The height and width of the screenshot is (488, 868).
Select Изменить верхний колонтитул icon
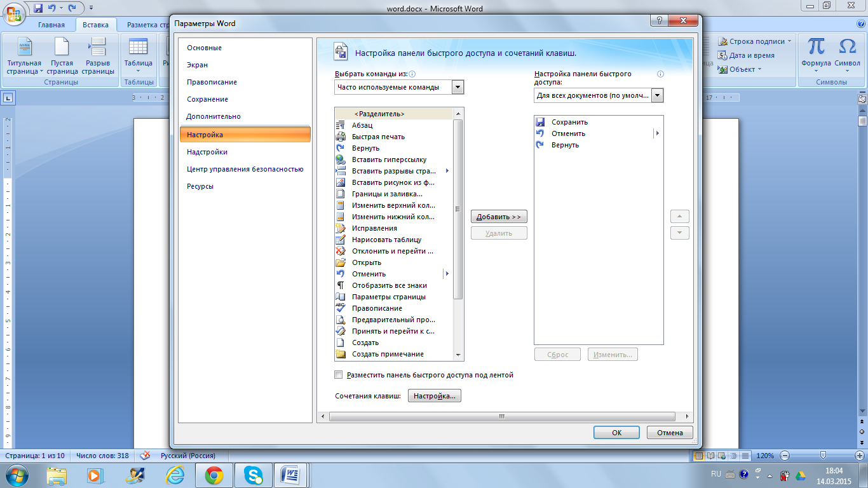(x=340, y=205)
